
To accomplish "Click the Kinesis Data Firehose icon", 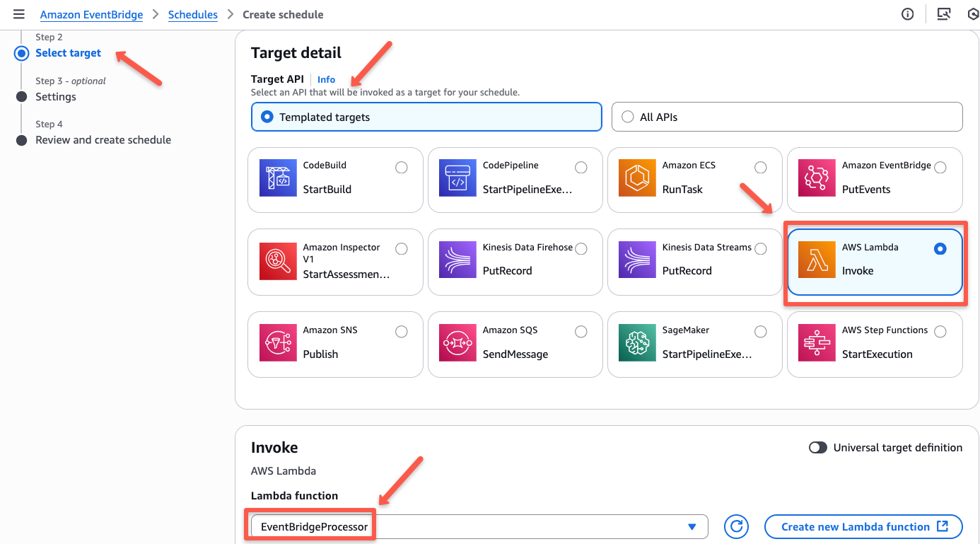I will [457, 260].
